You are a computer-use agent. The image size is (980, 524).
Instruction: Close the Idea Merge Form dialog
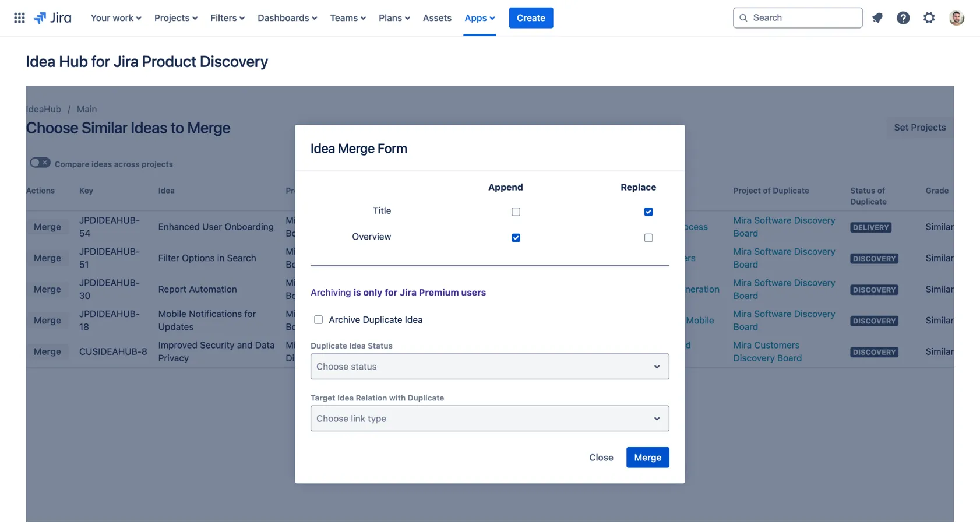pos(601,458)
